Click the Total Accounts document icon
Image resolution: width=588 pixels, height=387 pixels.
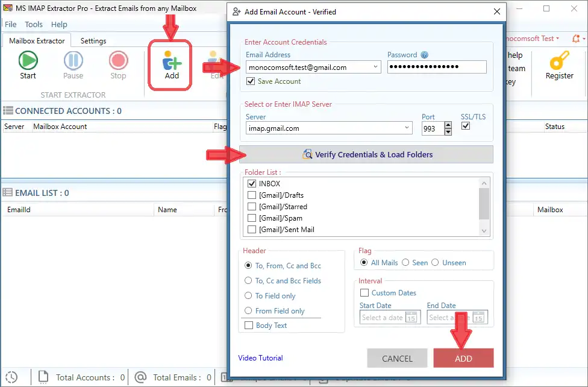(43, 377)
